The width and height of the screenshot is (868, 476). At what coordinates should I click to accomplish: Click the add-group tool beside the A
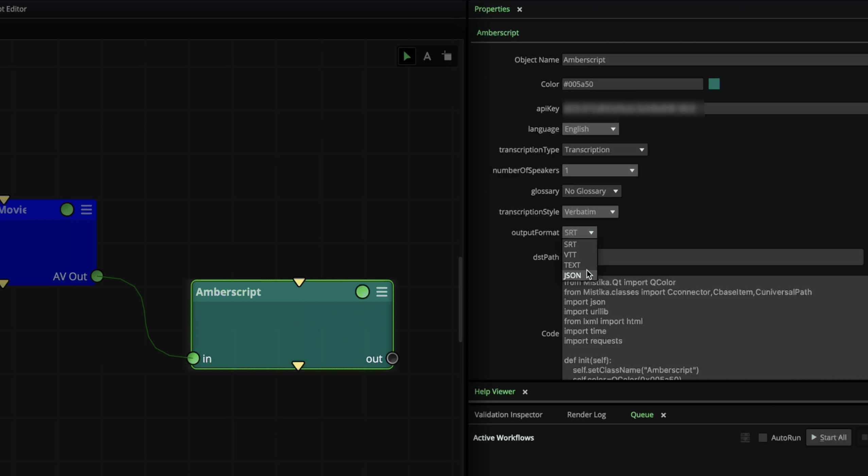point(447,56)
